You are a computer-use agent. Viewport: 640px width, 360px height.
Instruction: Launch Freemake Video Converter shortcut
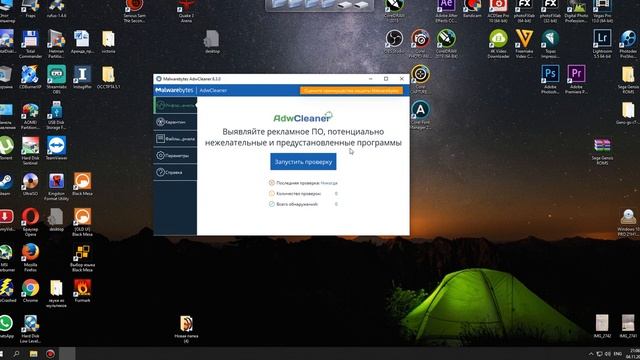coord(524,44)
